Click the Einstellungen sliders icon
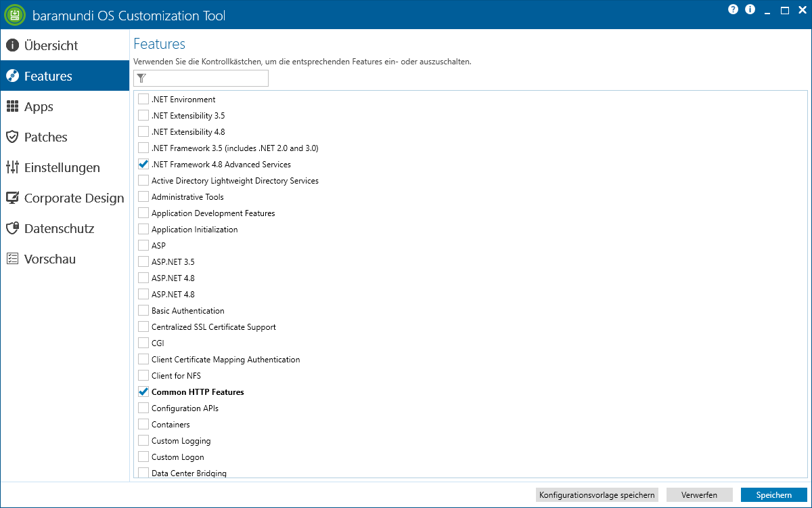 pos(12,167)
